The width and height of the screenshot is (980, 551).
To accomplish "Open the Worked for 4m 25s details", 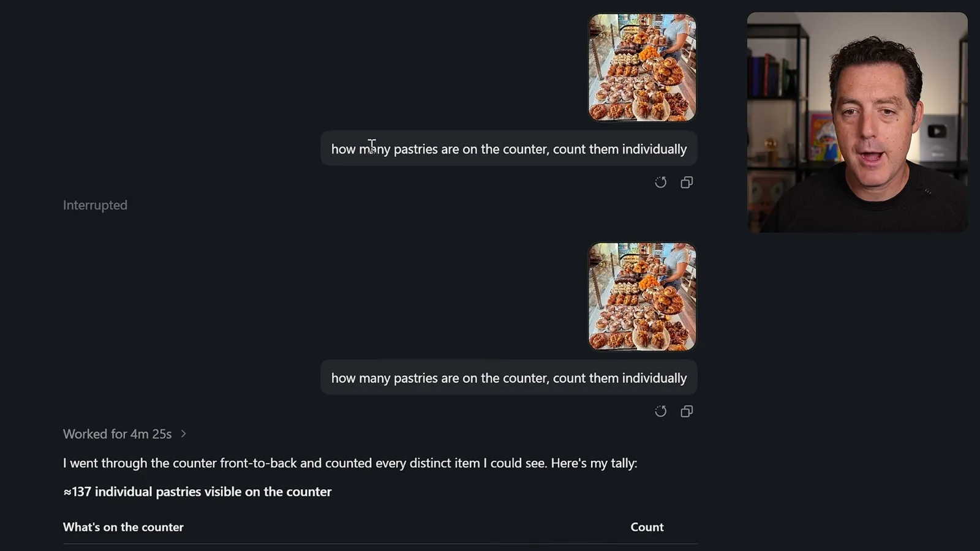I will click(117, 434).
